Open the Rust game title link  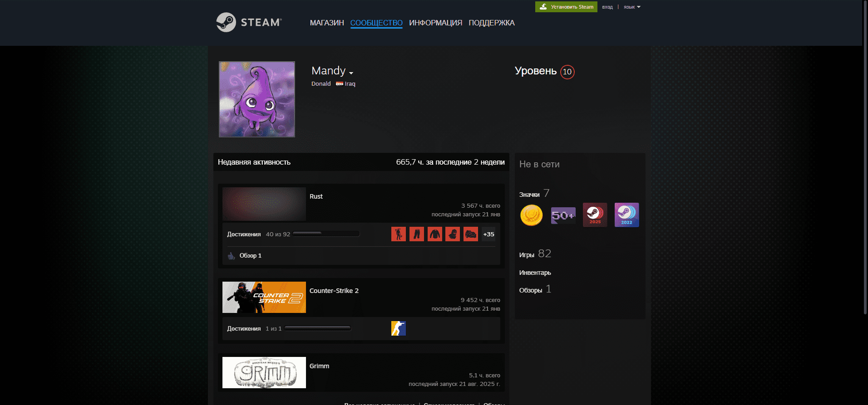[x=316, y=196]
